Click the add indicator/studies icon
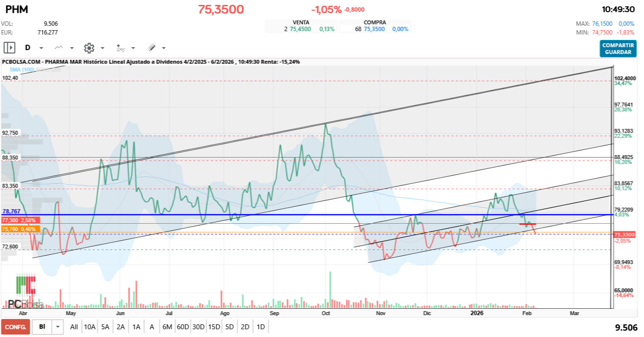644x337 pixels. click(x=121, y=48)
